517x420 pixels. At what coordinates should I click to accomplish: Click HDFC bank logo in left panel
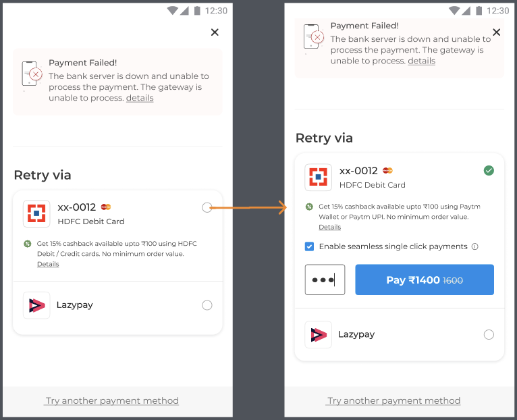click(x=36, y=213)
